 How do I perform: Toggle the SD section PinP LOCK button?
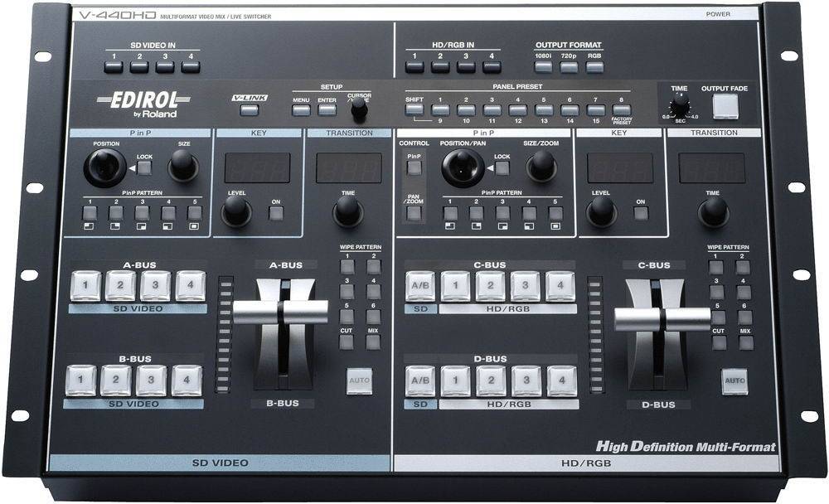pyautogui.click(x=144, y=168)
